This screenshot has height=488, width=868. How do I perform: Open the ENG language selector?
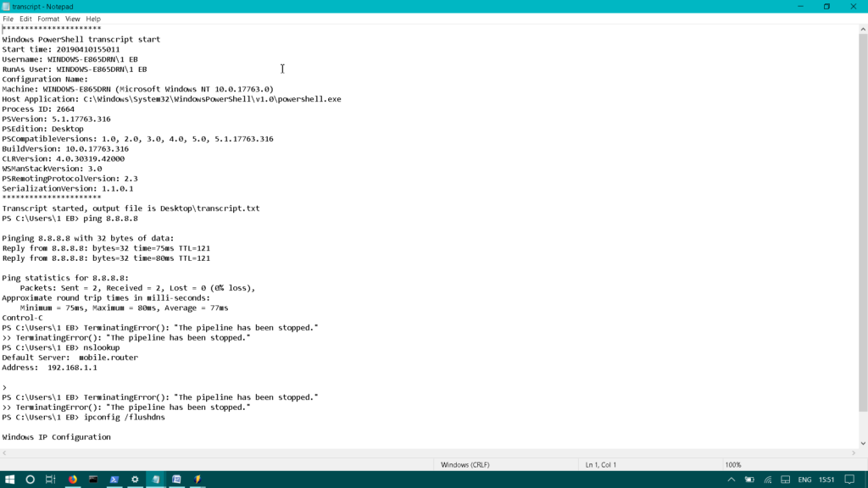(804, 480)
